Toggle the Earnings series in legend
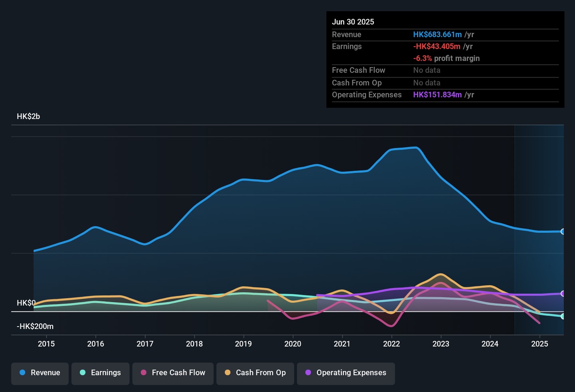This screenshot has height=392, width=575. (x=100, y=373)
